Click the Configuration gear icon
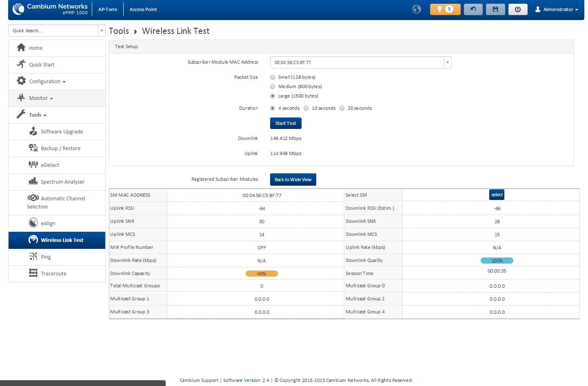The height and width of the screenshot is (386, 588). (21, 81)
